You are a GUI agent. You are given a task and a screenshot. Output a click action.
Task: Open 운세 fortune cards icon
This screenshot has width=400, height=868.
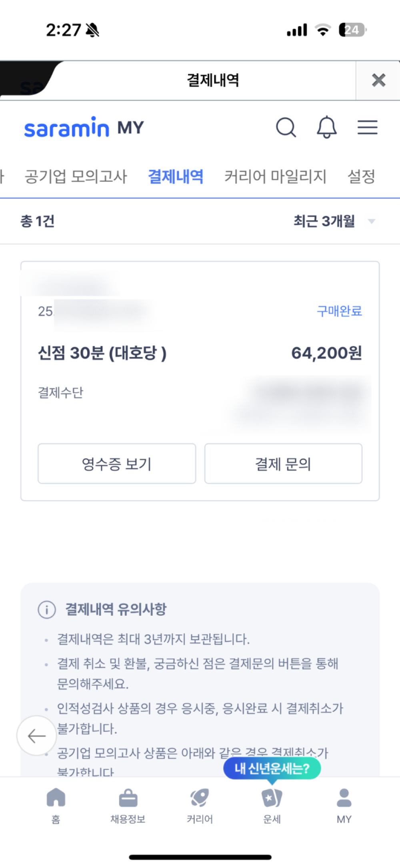[x=272, y=804]
